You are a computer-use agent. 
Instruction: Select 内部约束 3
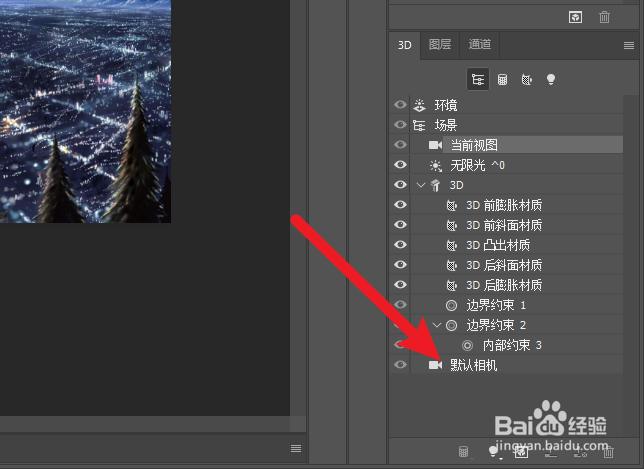(x=512, y=345)
